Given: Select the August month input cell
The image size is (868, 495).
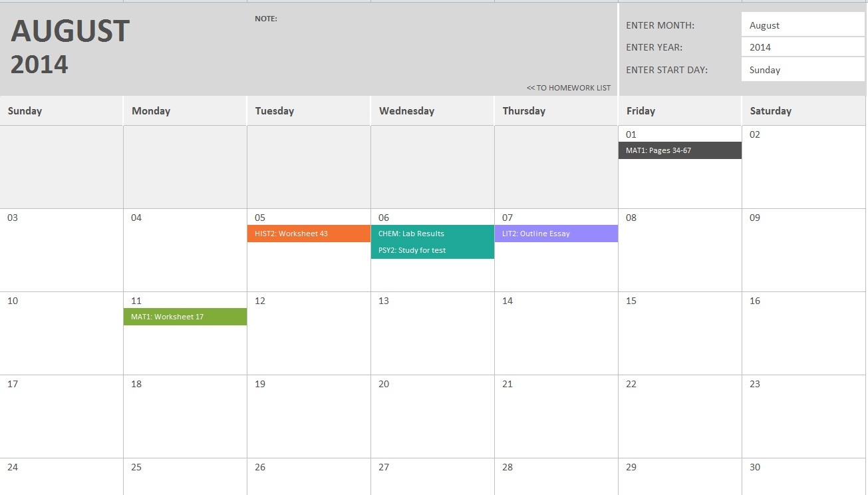Looking at the screenshot, I should 803,25.
